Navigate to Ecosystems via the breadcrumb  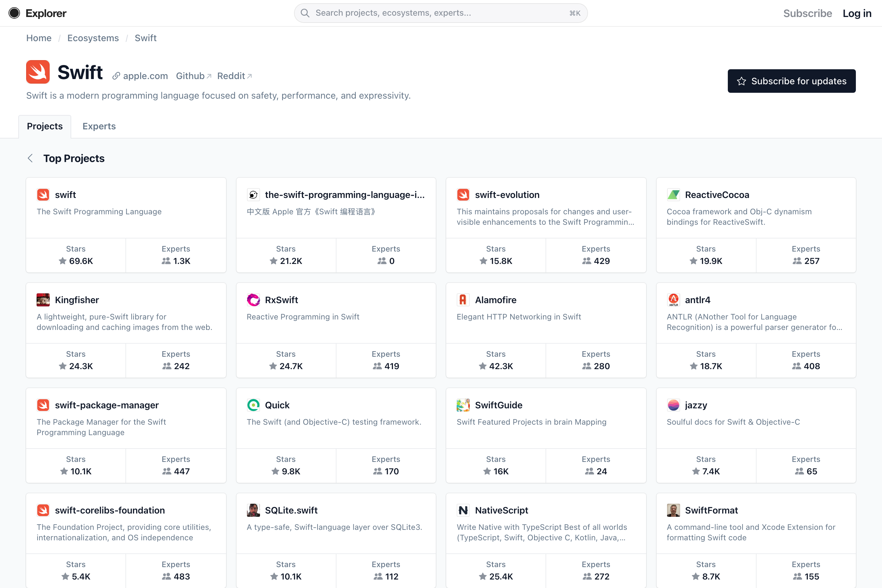(x=93, y=38)
